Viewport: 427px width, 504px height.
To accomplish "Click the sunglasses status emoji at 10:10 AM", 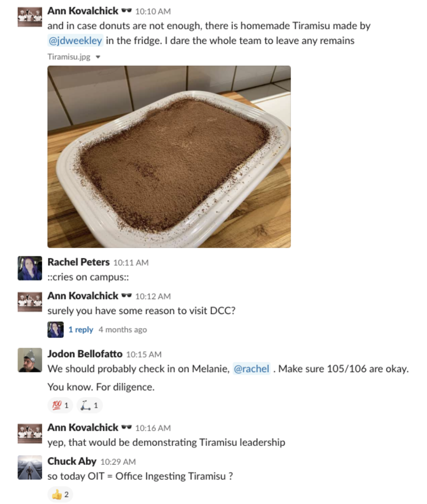I will (x=127, y=11).
